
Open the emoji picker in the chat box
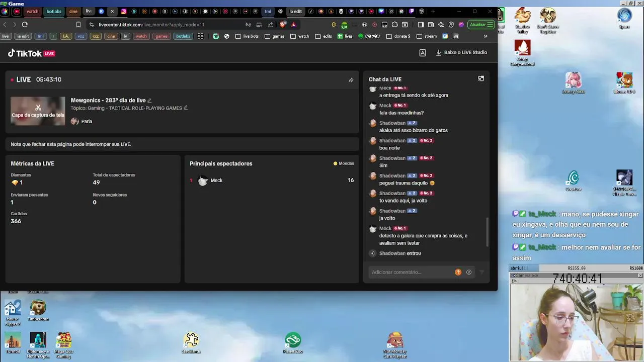[x=469, y=272]
